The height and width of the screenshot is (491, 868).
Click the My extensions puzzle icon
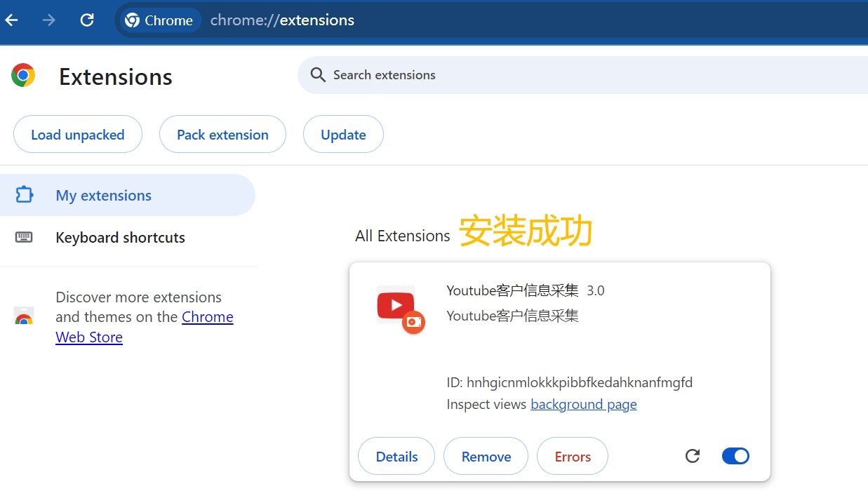25,195
